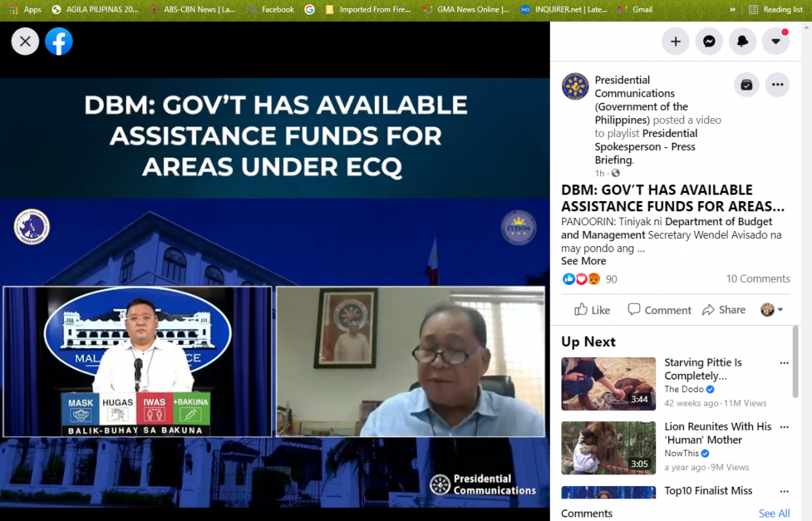Expand description with See More
This screenshot has width=812, height=521.
pyautogui.click(x=583, y=261)
